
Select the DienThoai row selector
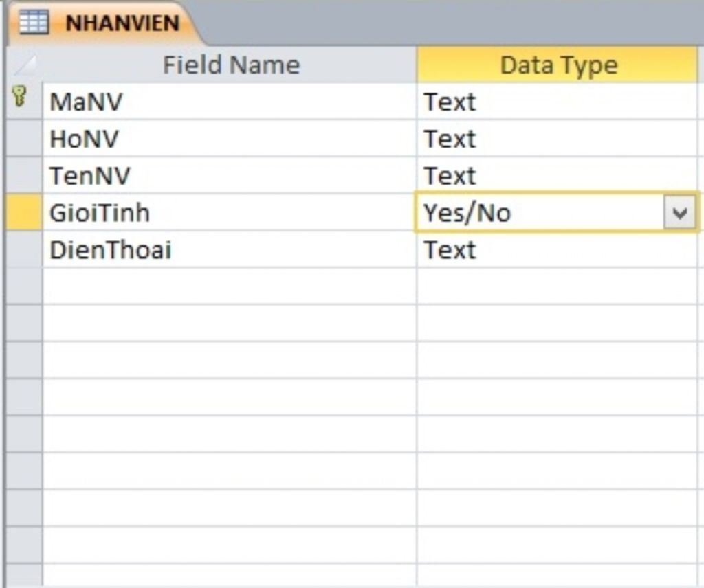(25, 250)
